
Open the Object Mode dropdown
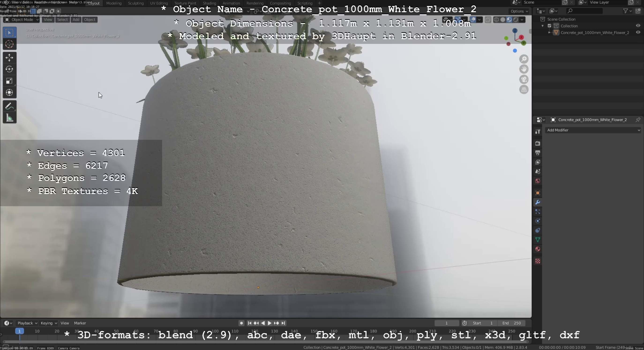22,19
